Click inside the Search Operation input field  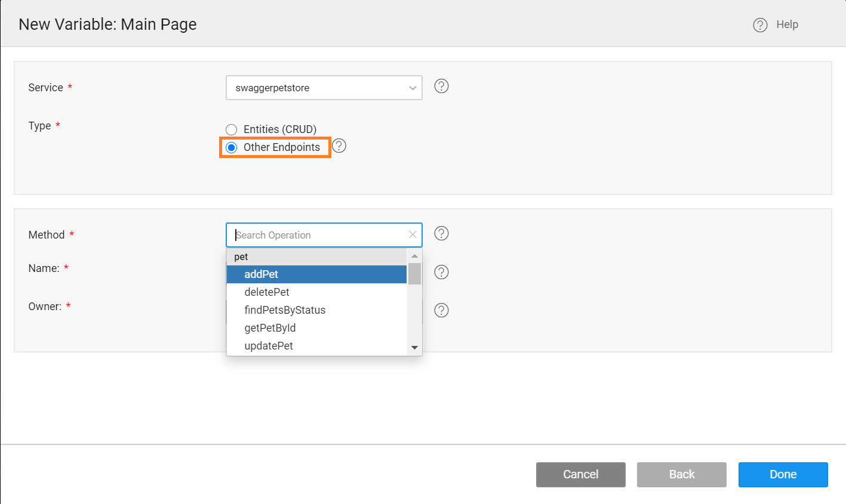(316, 234)
